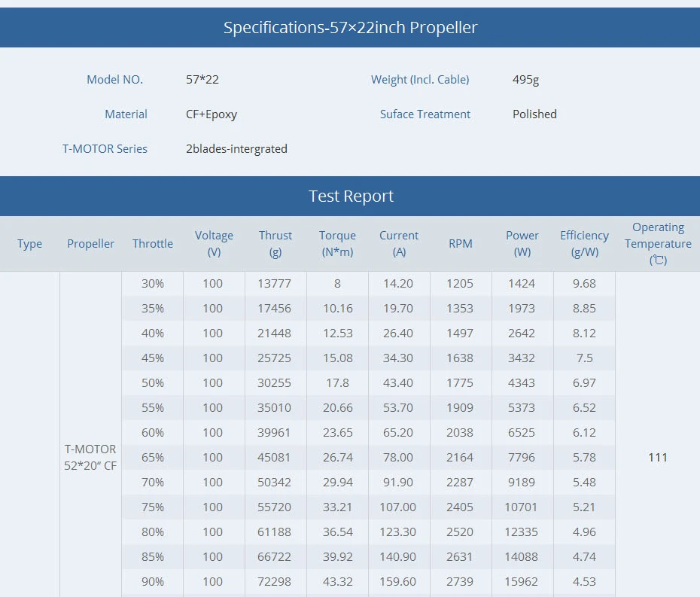Click the Polished surface treatment value

pyautogui.click(x=534, y=114)
